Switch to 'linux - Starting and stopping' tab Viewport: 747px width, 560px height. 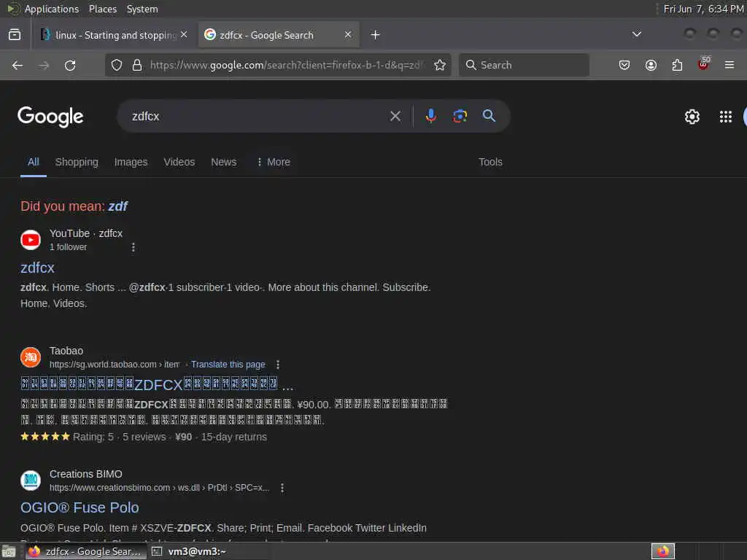click(x=115, y=35)
